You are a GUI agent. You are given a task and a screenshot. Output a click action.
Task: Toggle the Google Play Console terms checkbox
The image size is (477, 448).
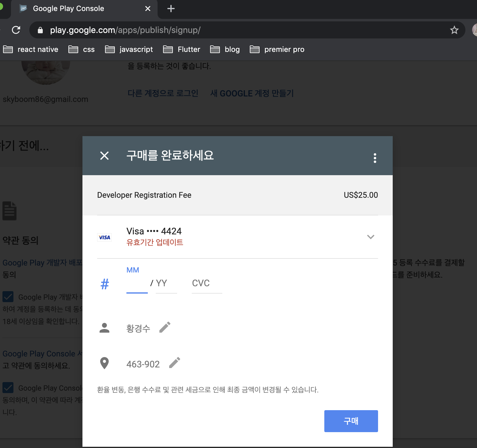(8, 388)
